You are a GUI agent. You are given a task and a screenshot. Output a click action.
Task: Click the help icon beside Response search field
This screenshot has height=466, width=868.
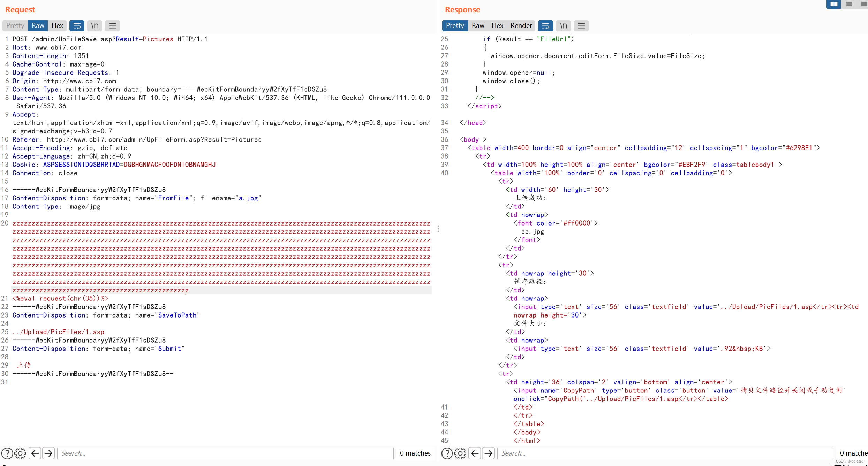coord(447,453)
